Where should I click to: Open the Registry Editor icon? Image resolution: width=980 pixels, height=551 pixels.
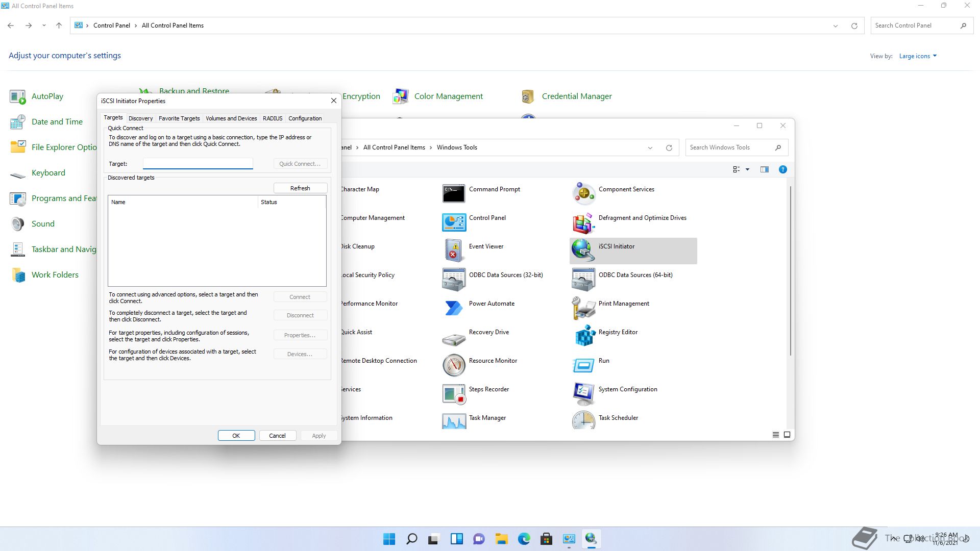tap(583, 336)
